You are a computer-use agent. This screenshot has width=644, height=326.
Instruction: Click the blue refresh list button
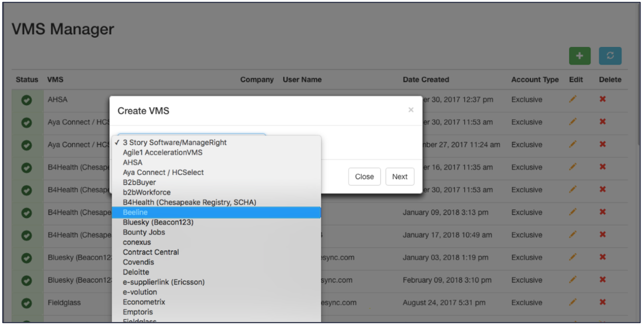pyautogui.click(x=610, y=56)
